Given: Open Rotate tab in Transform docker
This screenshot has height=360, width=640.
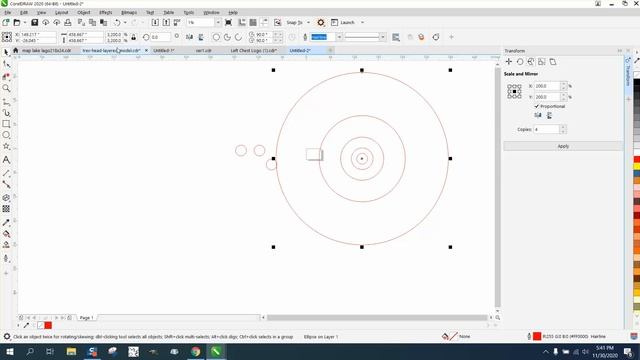Looking at the screenshot, I should [x=520, y=62].
